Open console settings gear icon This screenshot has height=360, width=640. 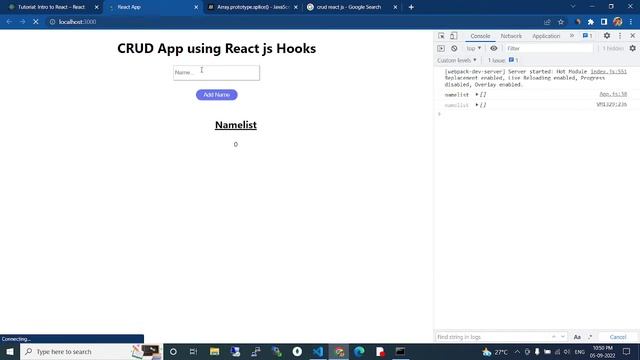[633, 48]
